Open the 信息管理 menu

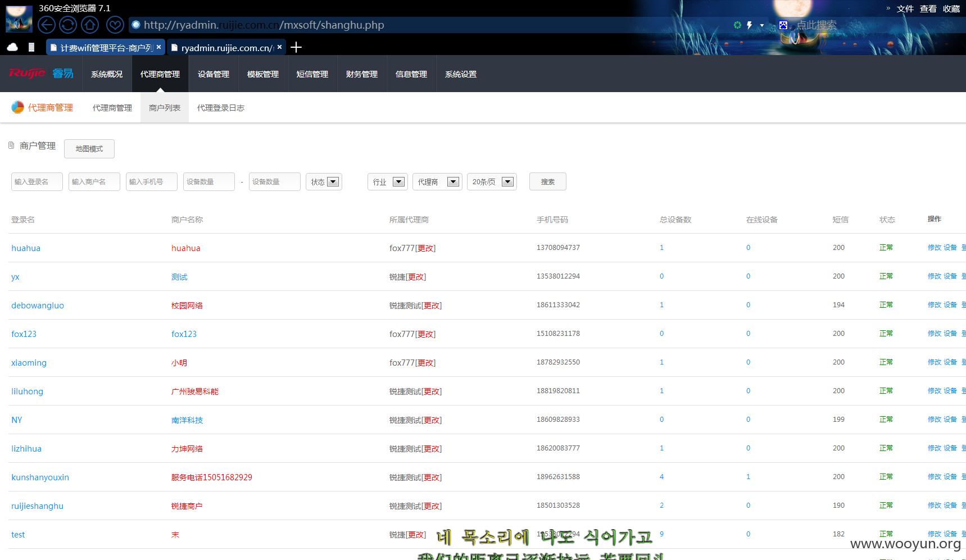click(411, 74)
